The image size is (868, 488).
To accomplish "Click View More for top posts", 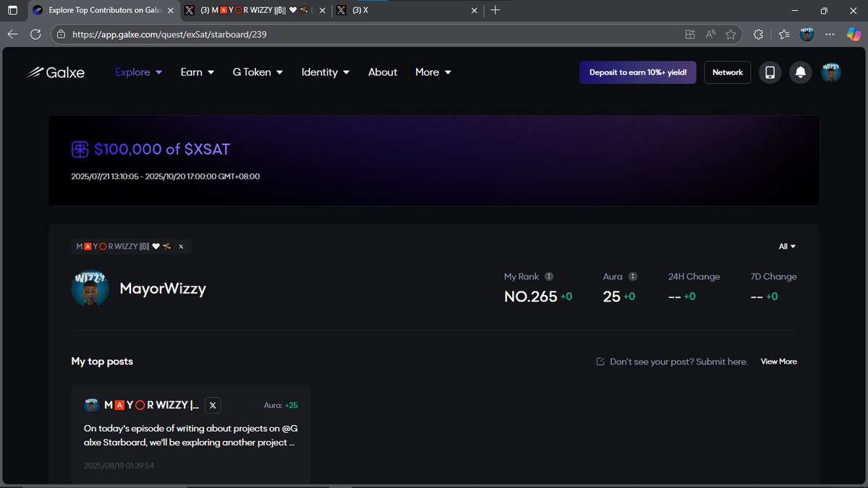I will 779,361.
